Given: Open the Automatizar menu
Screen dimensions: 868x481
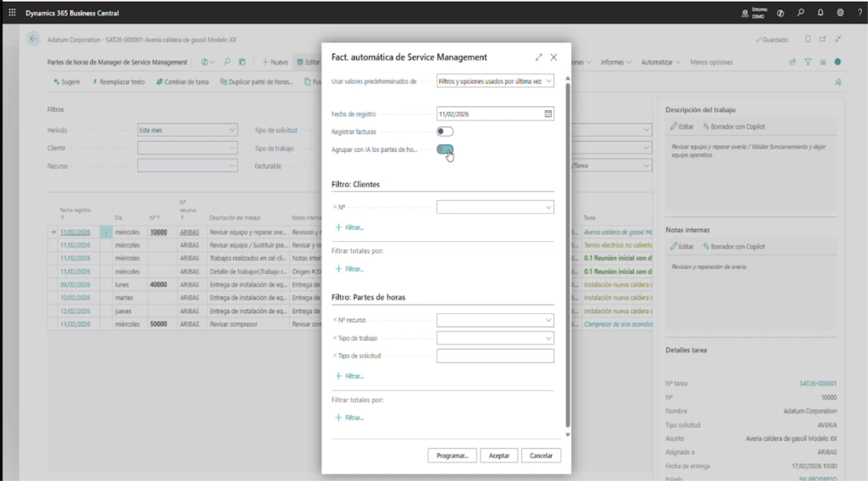Looking at the screenshot, I should click(660, 62).
